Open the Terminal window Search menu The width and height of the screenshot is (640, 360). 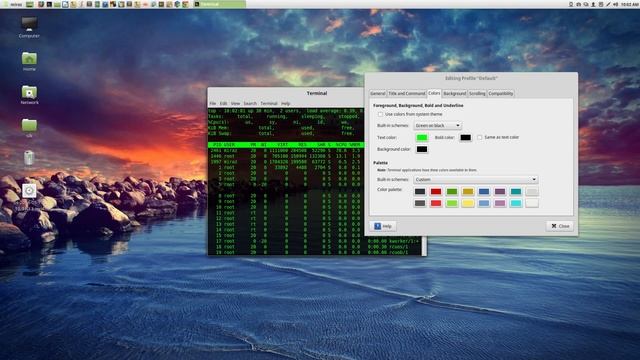[250, 104]
